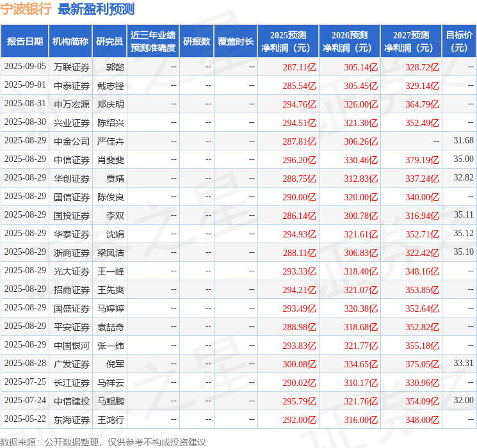The height and width of the screenshot is (448, 477).
Task: Click the 2027预测净利润 column header
Action: click(411, 42)
